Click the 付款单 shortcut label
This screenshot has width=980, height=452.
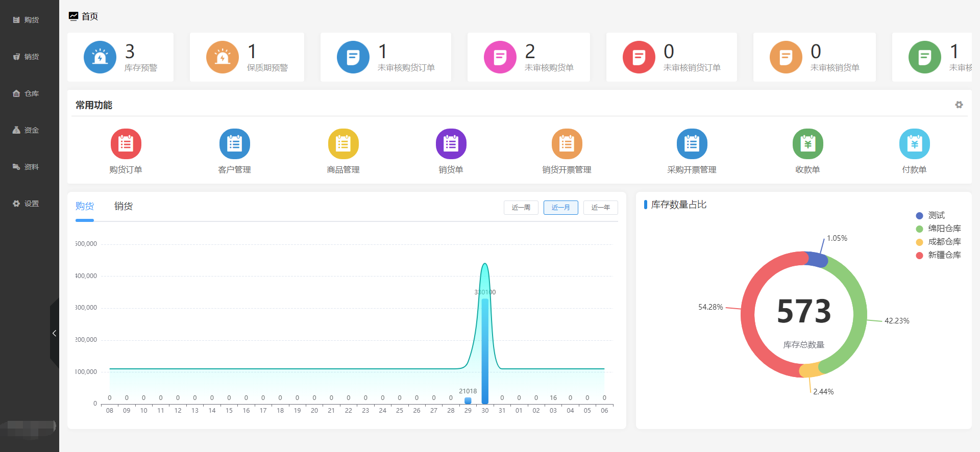pyautogui.click(x=915, y=170)
